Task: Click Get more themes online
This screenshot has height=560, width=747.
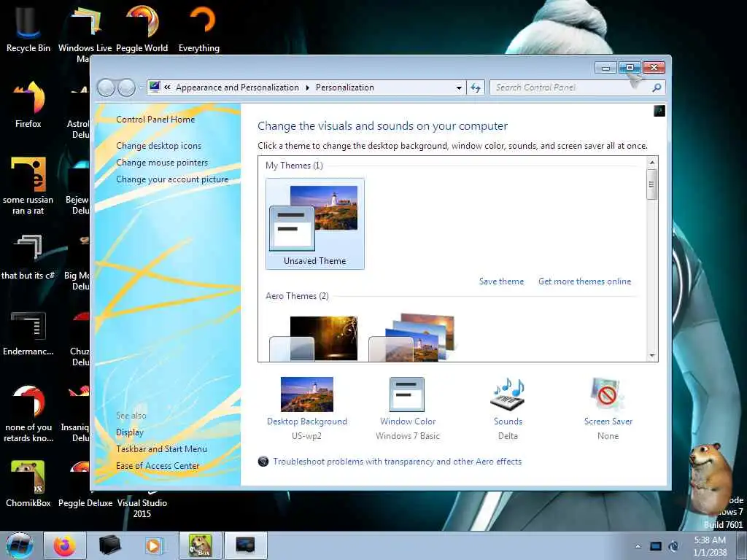Action: 584,281
